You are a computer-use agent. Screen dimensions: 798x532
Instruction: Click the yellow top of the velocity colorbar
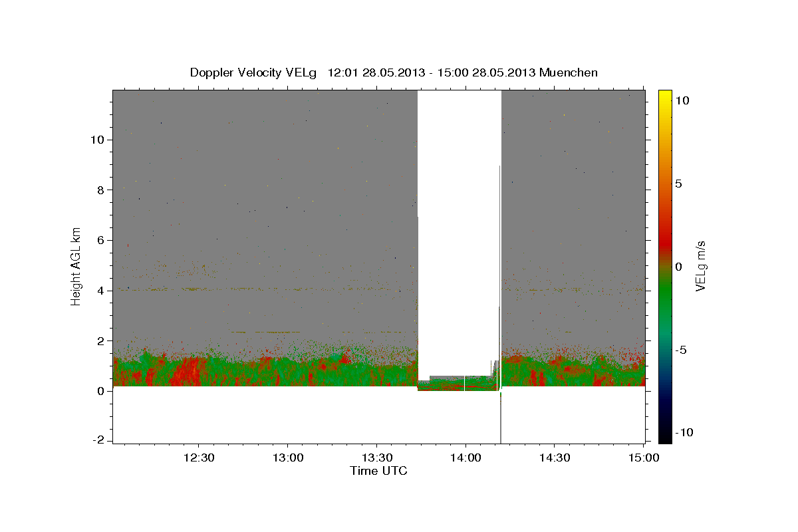tap(665, 96)
